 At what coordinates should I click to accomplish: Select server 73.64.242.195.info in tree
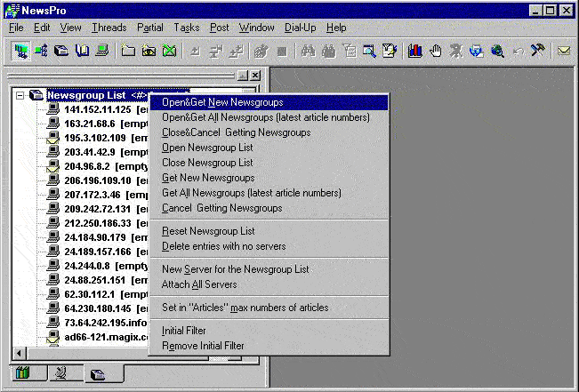click(98, 323)
